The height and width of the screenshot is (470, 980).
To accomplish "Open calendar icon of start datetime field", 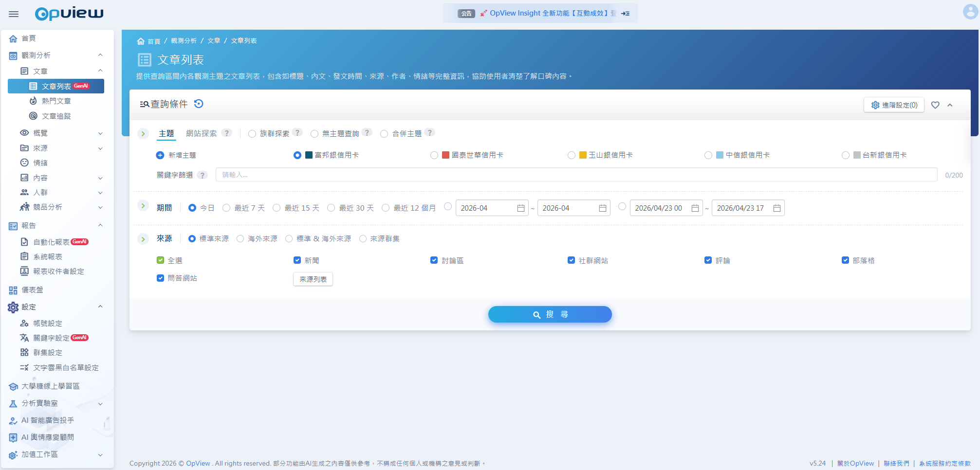I will [695, 208].
